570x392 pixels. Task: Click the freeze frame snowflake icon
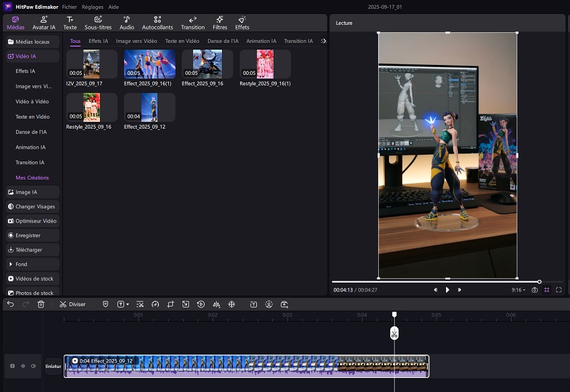(x=231, y=304)
